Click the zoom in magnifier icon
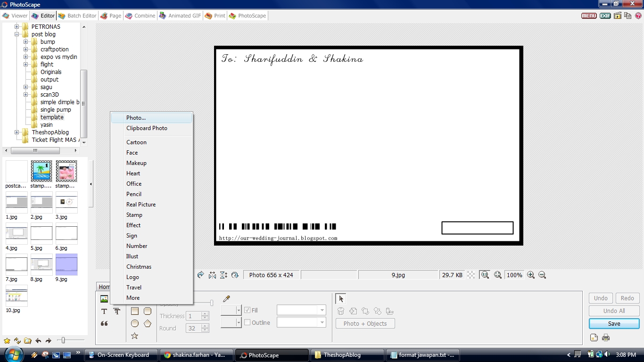The width and height of the screenshot is (644, 362). click(531, 275)
